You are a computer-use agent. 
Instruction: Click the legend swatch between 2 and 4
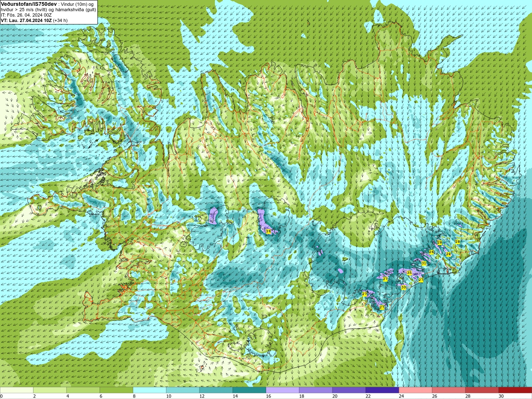50,390
